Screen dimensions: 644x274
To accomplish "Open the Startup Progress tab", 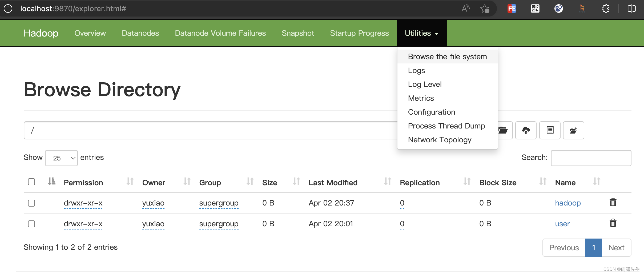I will coord(359,33).
